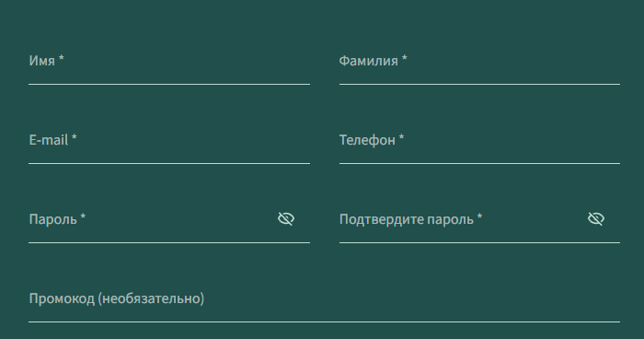Click the Фамилия label text
This screenshot has height=339, width=644.
click(368, 61)
